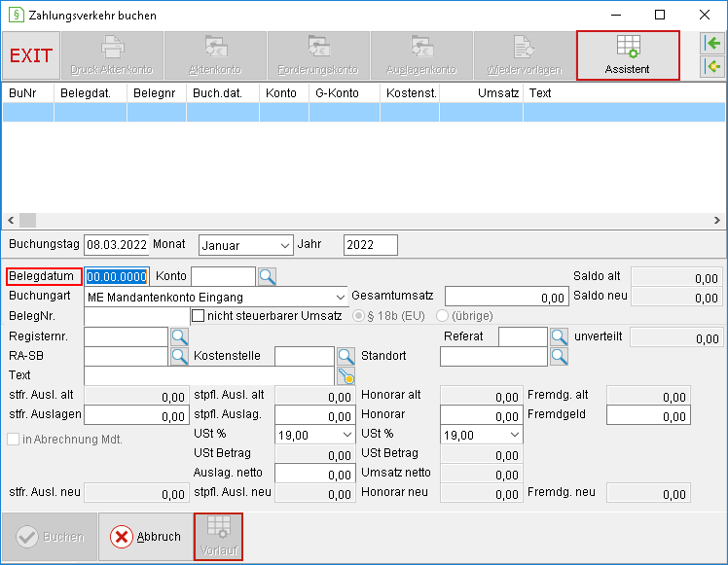Click the horizontal scrollbar right arrow

click(x=717, y=221)
